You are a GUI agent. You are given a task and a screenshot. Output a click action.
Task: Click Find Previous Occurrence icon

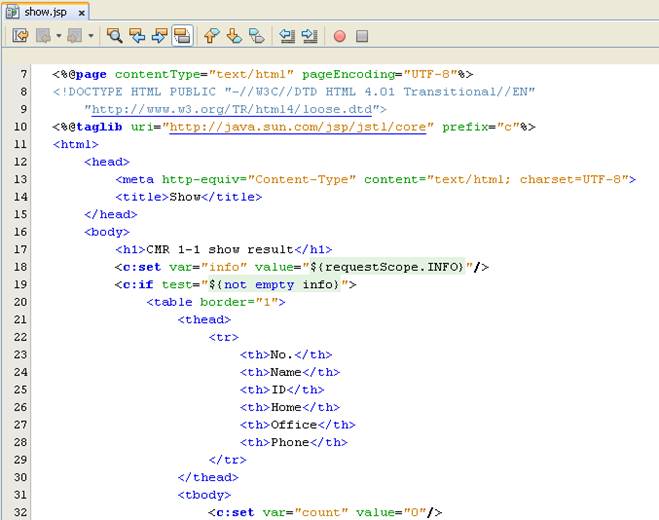(x=137, y=36)
